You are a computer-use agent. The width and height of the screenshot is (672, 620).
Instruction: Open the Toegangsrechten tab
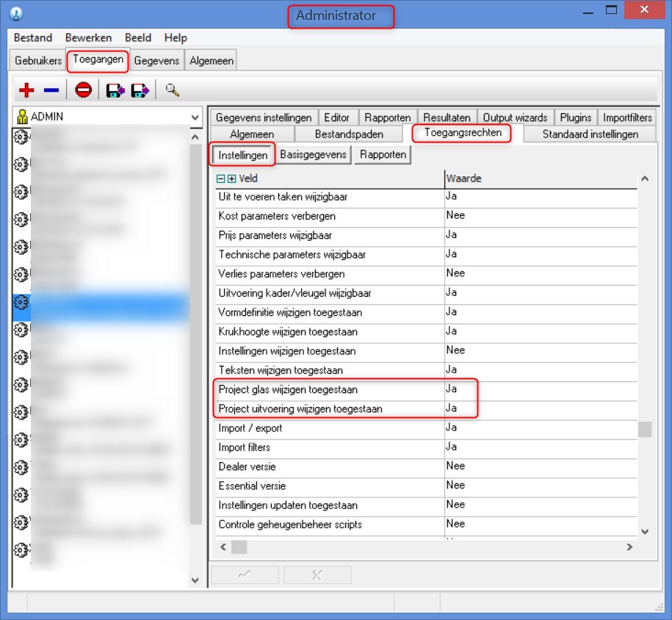coord(463,133)
